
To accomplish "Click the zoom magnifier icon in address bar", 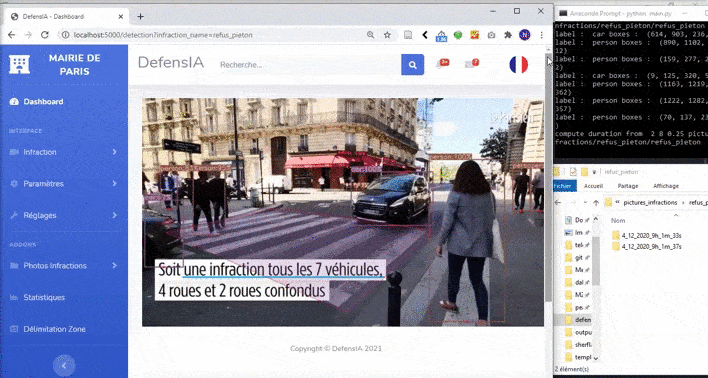I will pos(370,35).
